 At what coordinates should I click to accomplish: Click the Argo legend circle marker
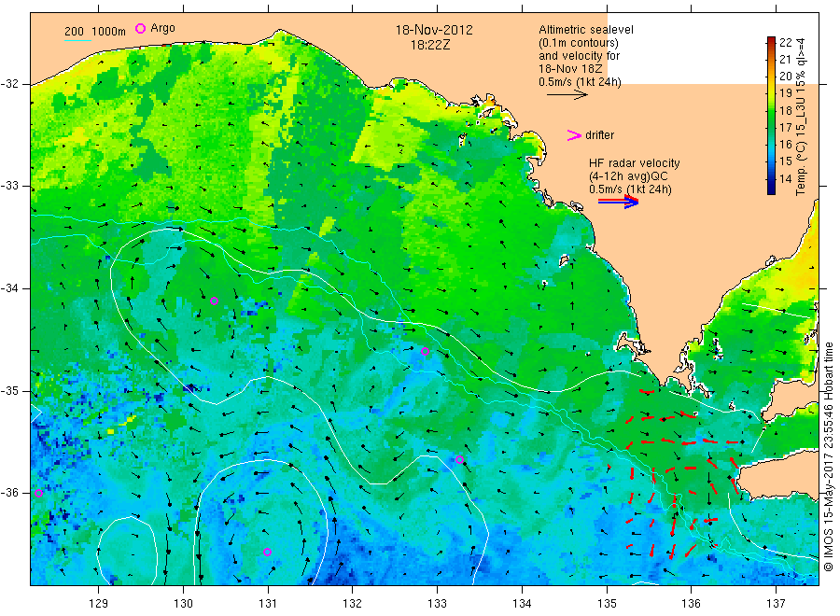coord(140,28)
